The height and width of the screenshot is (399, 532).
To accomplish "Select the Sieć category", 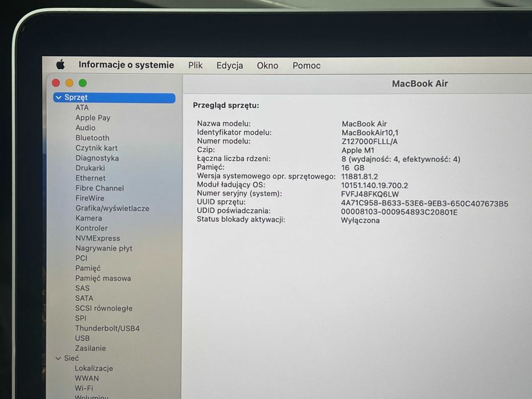I will pos(72,359).
